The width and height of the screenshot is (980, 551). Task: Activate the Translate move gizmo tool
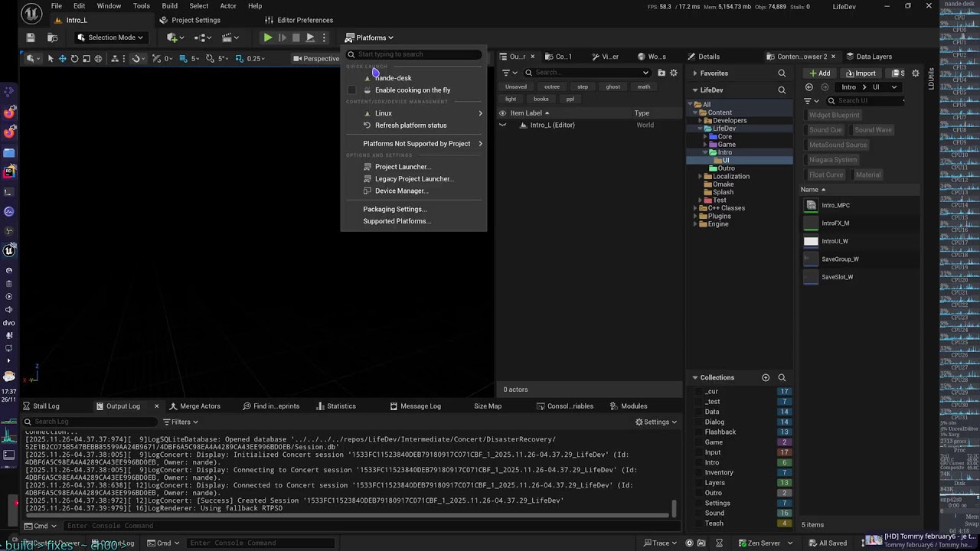coord(63,58)
